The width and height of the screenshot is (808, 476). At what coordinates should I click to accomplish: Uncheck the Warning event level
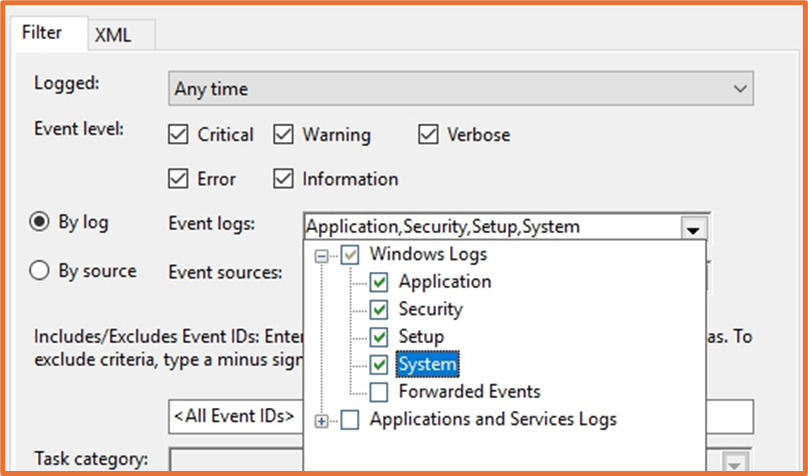pyautogui.click(x=283, y=135)
